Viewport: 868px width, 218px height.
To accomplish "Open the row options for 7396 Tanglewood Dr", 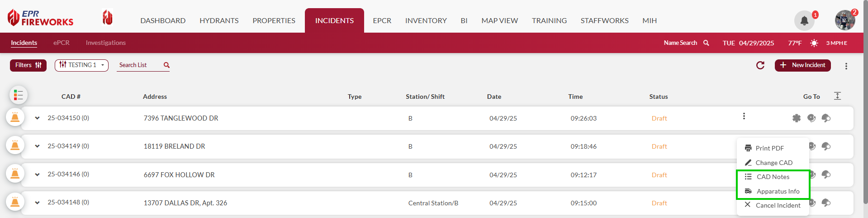I will [744, 116].
